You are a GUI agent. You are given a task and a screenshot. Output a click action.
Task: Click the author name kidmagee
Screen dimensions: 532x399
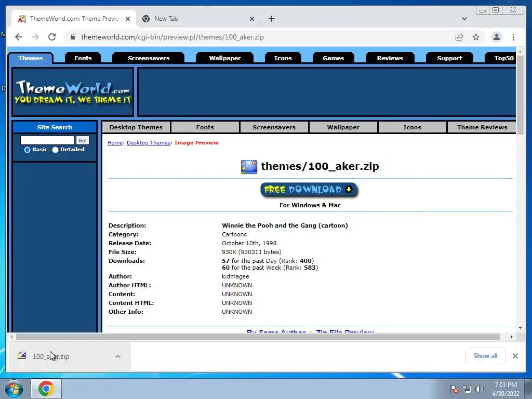(235, 276)
